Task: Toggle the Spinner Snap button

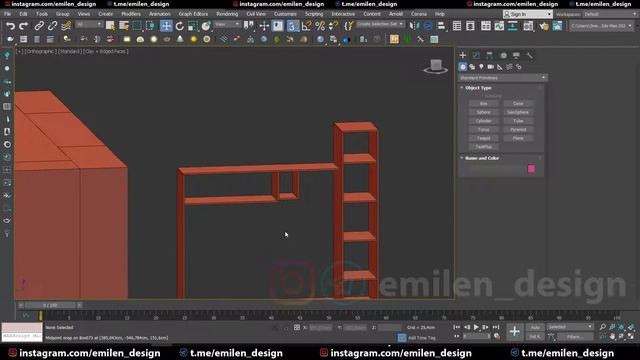Action: tap(333, 26)
